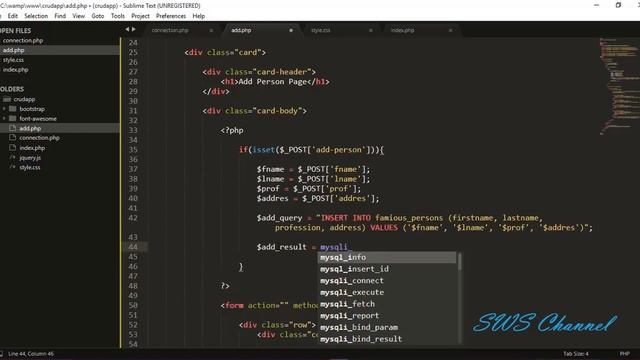
Task: Choose mysqli_connect autocomplete suggestion
Action: (387, 281)
